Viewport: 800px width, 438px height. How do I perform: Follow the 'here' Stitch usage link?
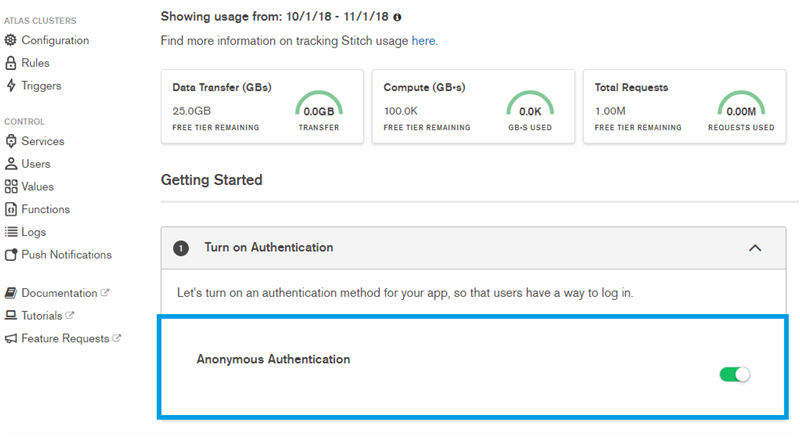click(423, 42)
